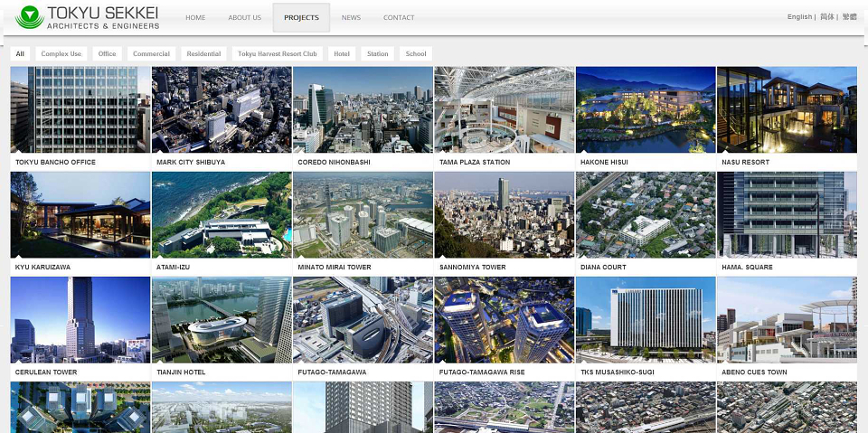
Task: Open Kyu Karuizawa thumbnail
Action: coord(80,215)
